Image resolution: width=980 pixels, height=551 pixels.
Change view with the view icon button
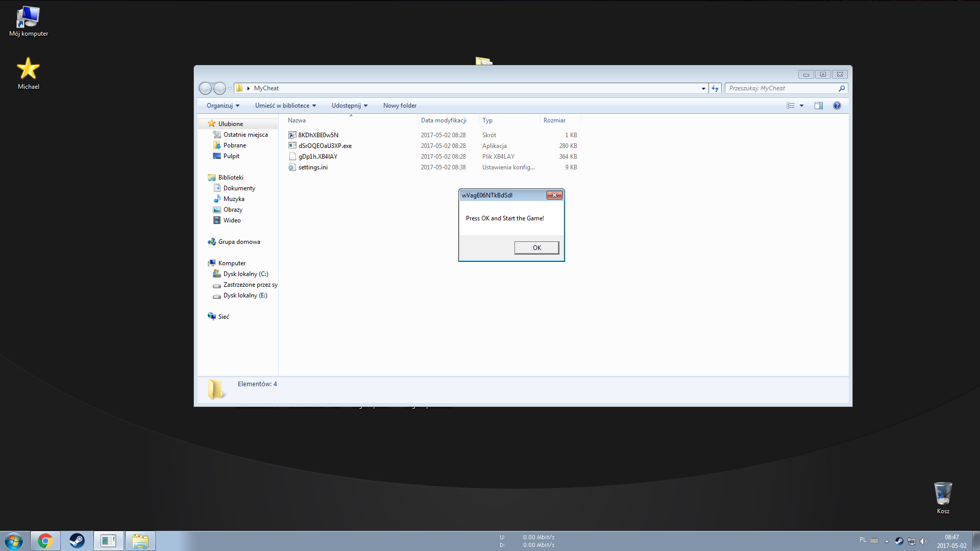(791, 106)
